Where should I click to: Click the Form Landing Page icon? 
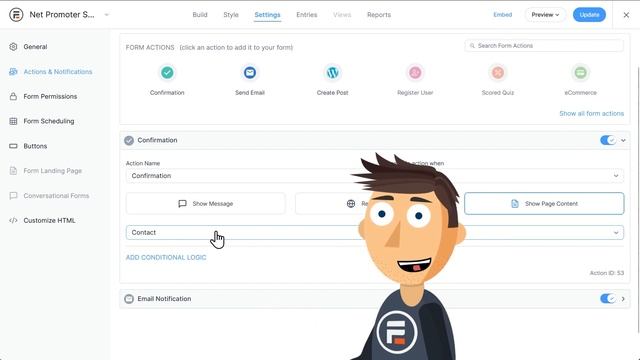pyautogui.click(x=13, y=171)
